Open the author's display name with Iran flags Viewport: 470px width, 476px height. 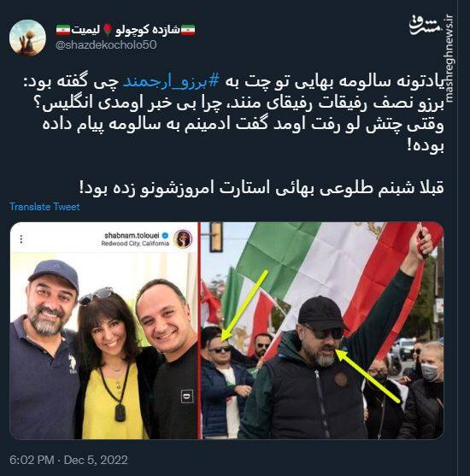pyautogui.click(x=126, y=30)
